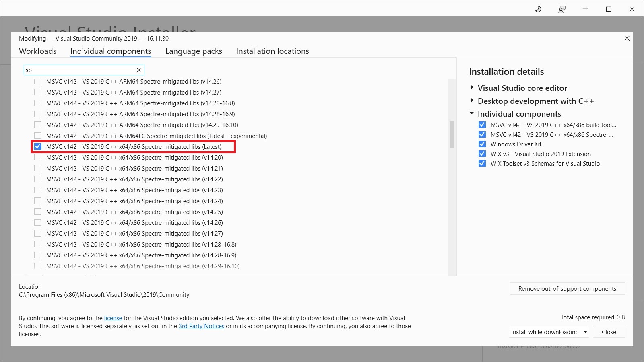Open the Installation locations tab

272,51
